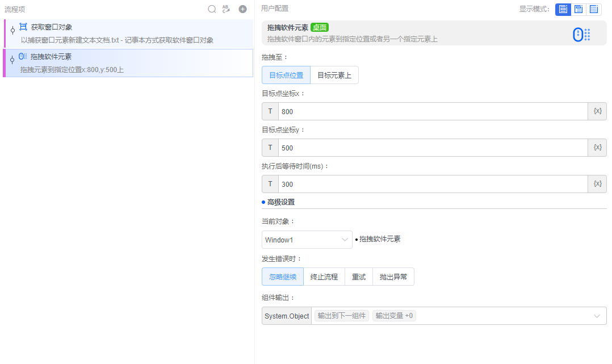Select the first 显示模式 view icon

click(x=562, y=9)
